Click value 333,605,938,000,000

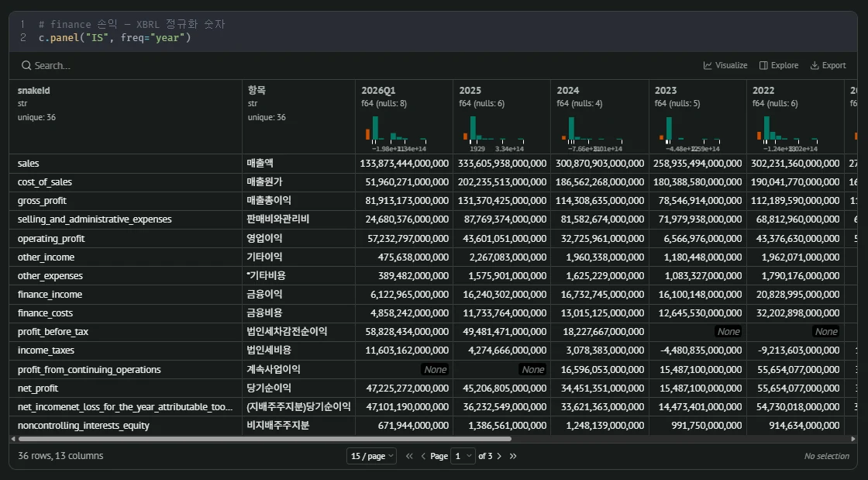(x=502, y=164)
